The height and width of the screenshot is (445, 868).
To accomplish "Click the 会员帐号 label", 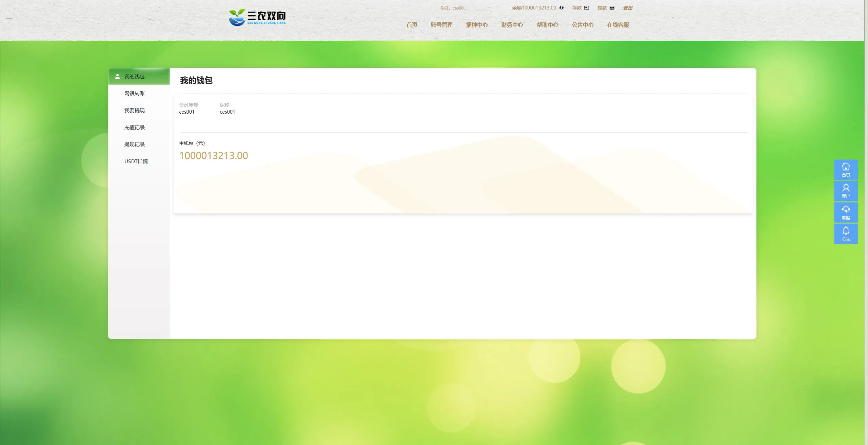I will coord(189,105).
